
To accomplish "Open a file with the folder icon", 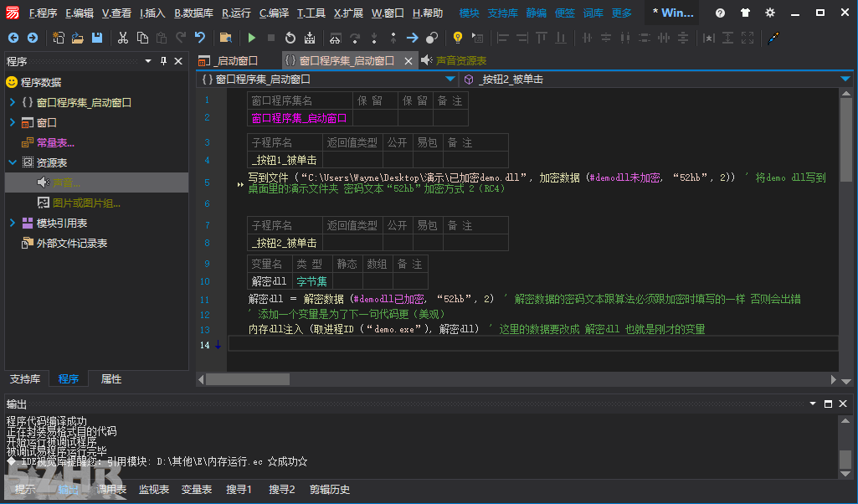I will (78, 38).
